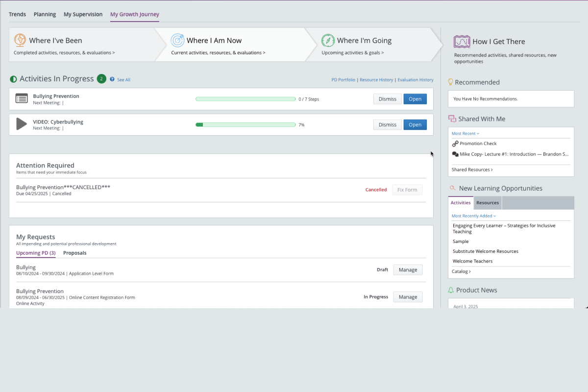This screenshot has height=392, width=588.
Task: Open Upcoming activities & goals
Action: click(353, 52)
